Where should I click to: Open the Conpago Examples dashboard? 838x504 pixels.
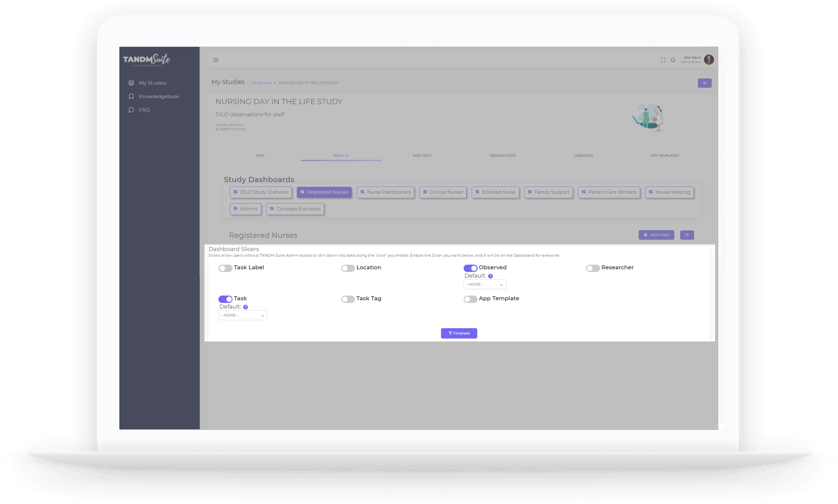(x=295, y=208)
